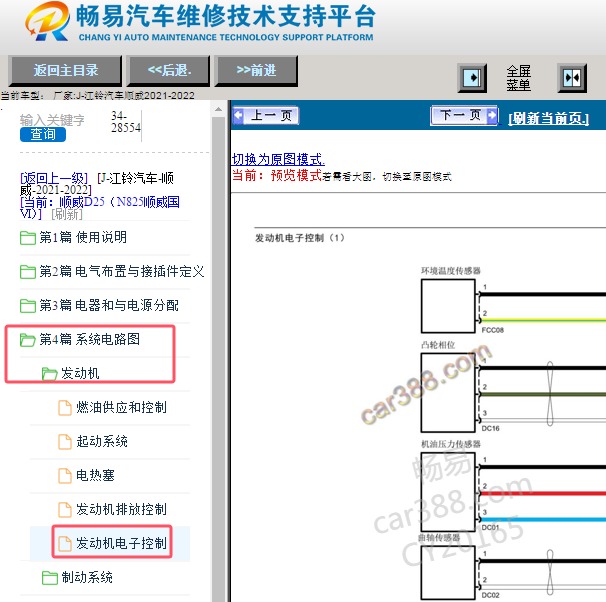Image resolution: width=606 pixels, height=602 pixels.
Task: Open 发动机电子控制 document
Action: pos(121,543)
